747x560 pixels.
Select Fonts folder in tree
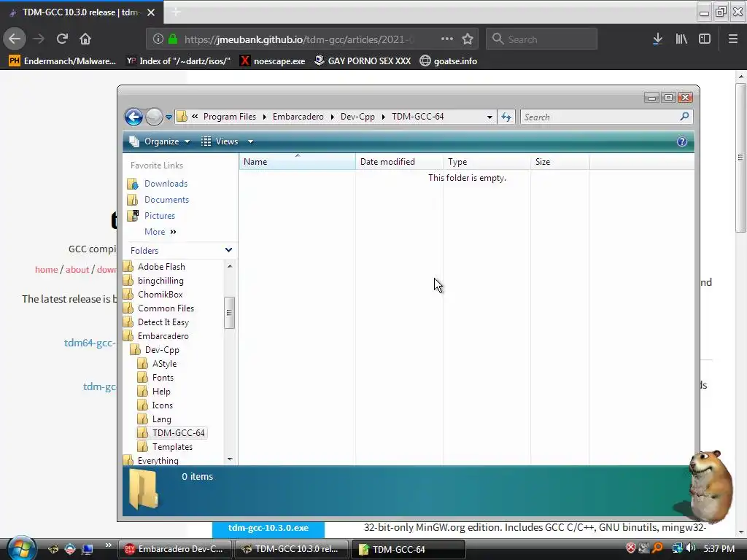pyautogui.click(x=163, y=378)
